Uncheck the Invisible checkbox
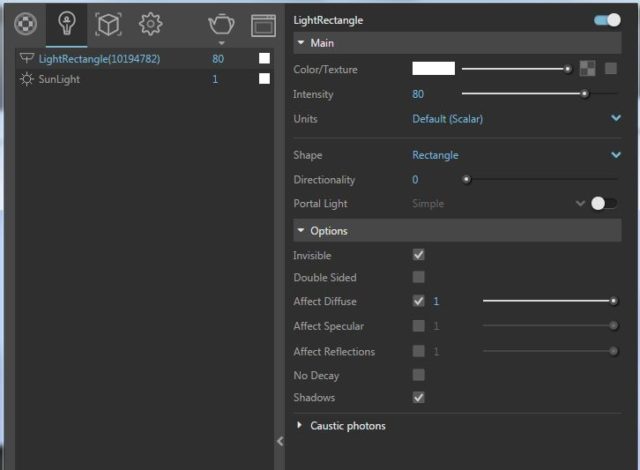Screen dimensions: 640x470 pyautogui.click(x=419, y=255)
